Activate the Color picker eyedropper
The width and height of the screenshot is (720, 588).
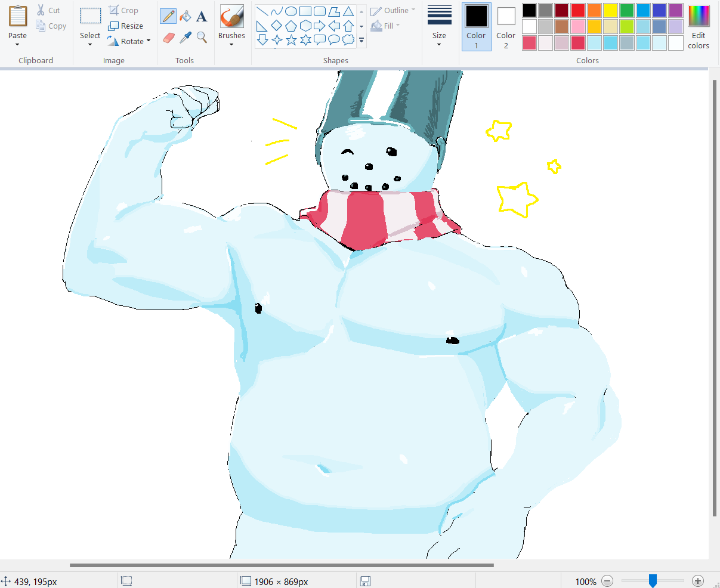point(186,38)
